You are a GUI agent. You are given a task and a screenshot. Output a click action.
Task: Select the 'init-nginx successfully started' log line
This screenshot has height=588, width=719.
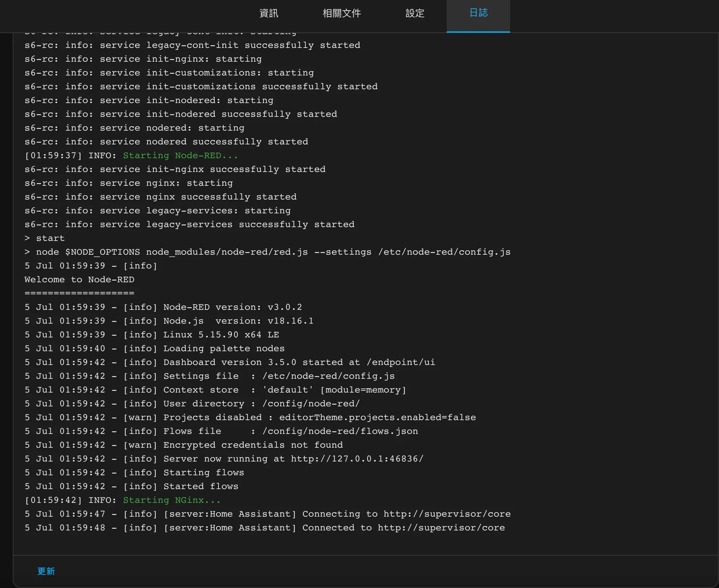pyautogui.click(x=175, y=169)
